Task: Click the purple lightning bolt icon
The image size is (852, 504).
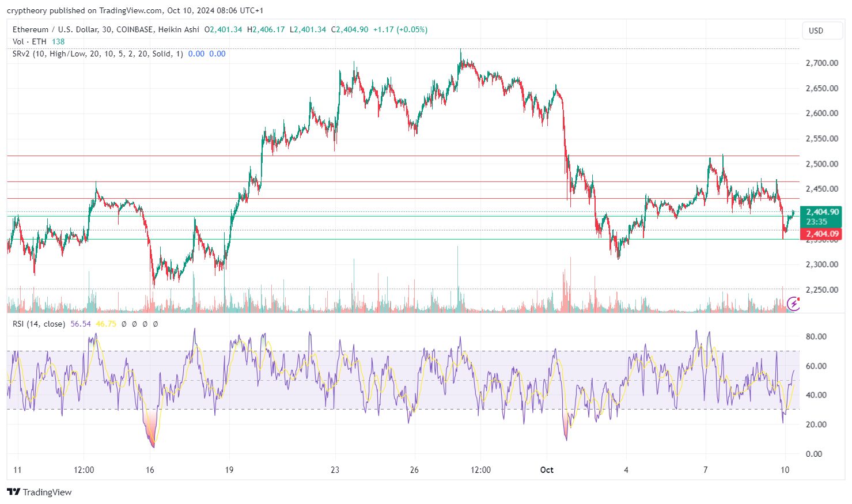Action: 794,303
